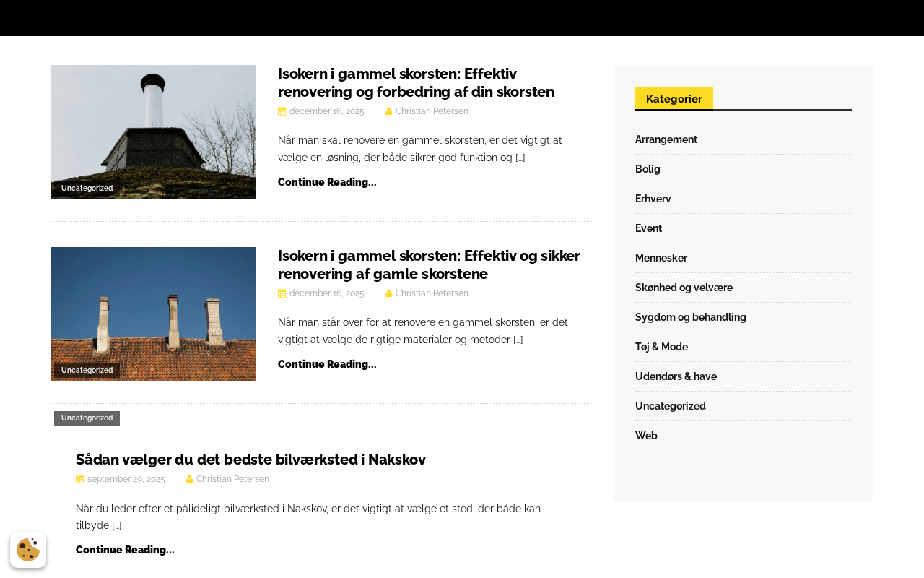Click calendar icon on first post date
Viewport: 924px width, 578px height.
click(x=282, y=111)
